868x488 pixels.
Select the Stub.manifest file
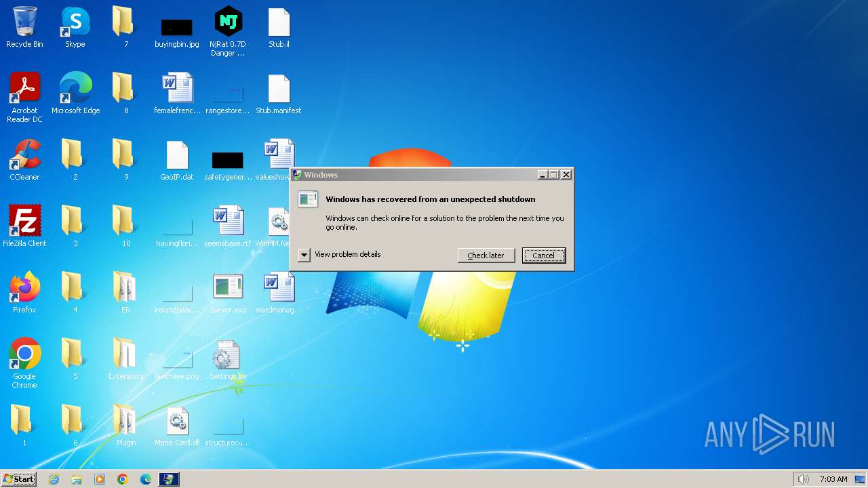coord(279,94)
